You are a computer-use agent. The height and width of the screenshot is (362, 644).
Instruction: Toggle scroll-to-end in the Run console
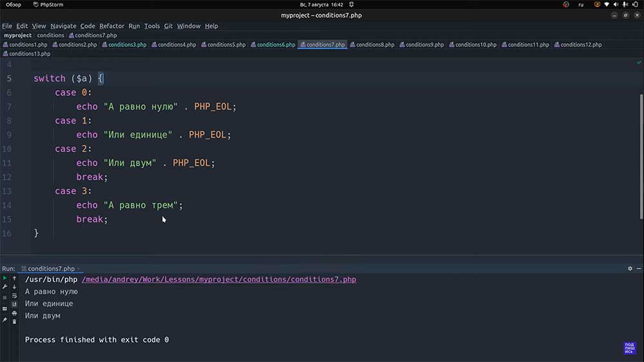pos(14,305)
